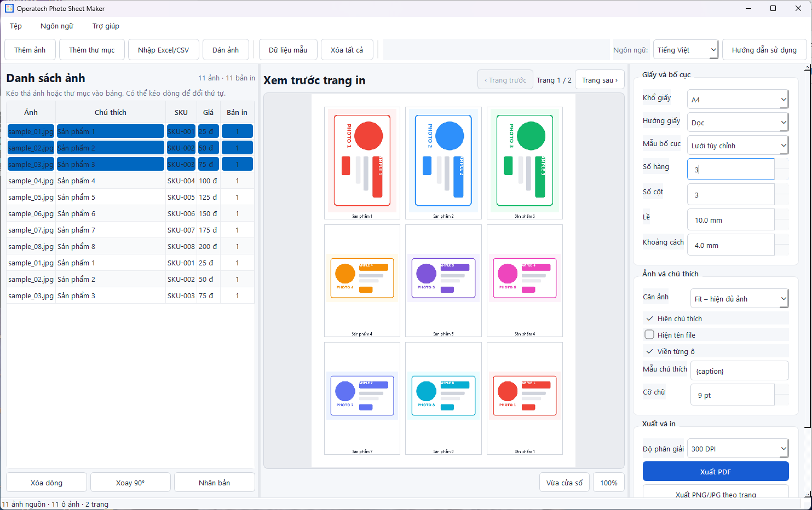Open the Trợ giúp menu

coord(106,26)
